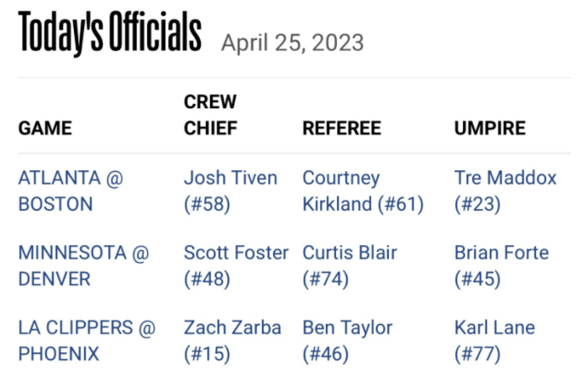Click the Today's Officials heading
This screenshot has height=376, width=588.
click(x=110, y=34)
